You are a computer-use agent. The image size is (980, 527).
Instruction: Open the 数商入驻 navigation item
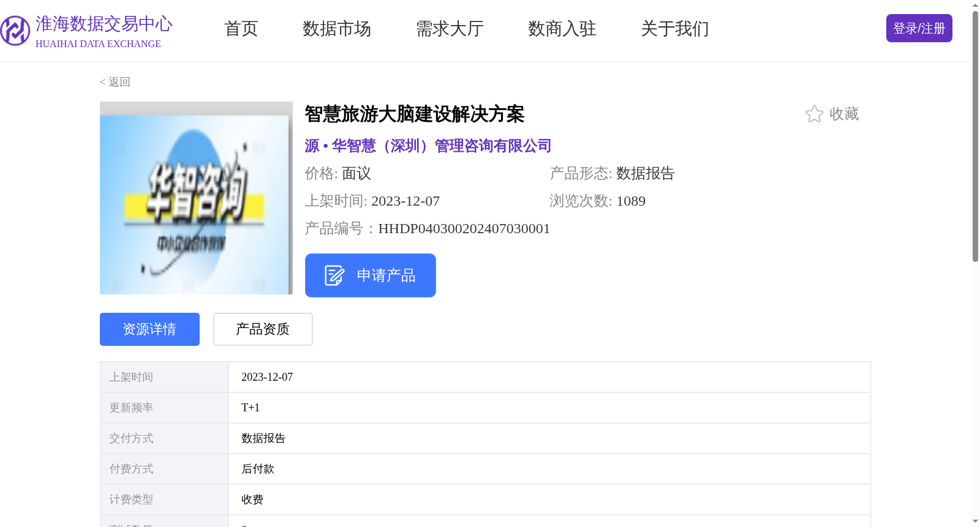click(562, 29)
